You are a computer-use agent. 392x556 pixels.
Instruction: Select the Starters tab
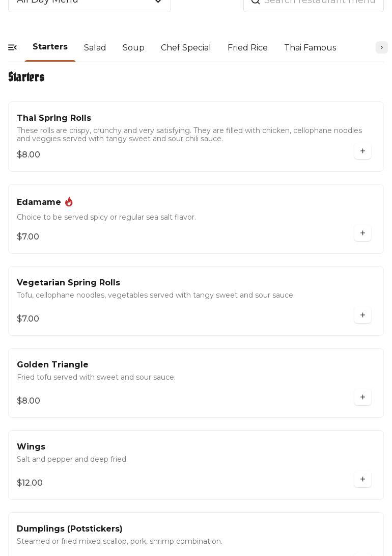[50, 47]
